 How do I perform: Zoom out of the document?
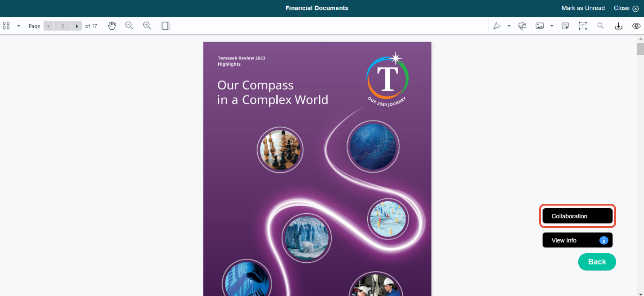129,26
